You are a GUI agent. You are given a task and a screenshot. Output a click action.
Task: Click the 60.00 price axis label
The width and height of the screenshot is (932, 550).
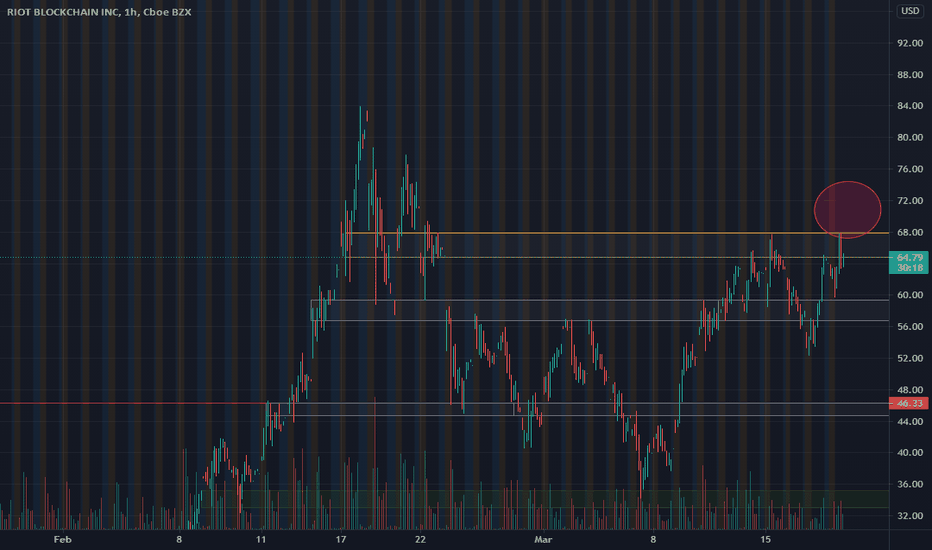coord(910,295)
